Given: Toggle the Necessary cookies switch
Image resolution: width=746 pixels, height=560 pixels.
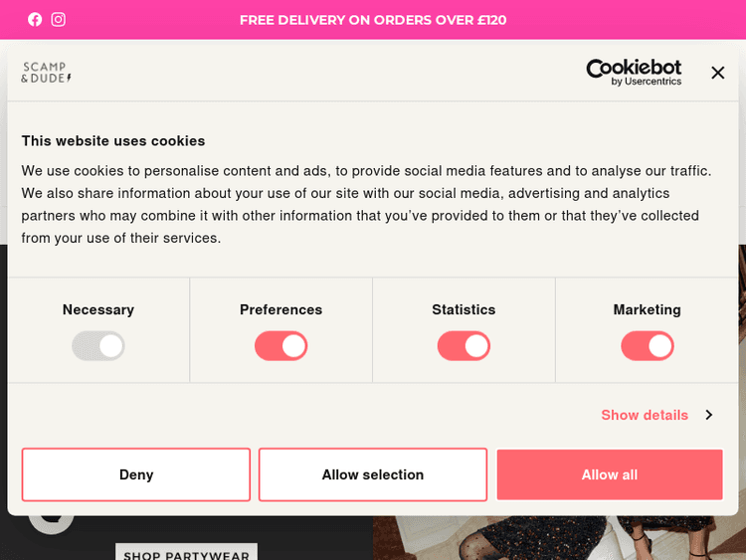Looking at the screenshot, I should click(x=98, y=346).
